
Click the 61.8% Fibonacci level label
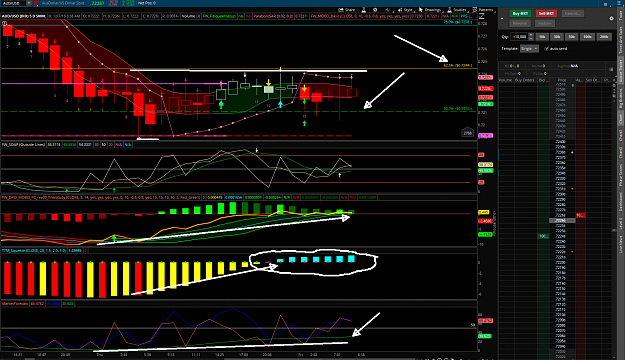458,65
